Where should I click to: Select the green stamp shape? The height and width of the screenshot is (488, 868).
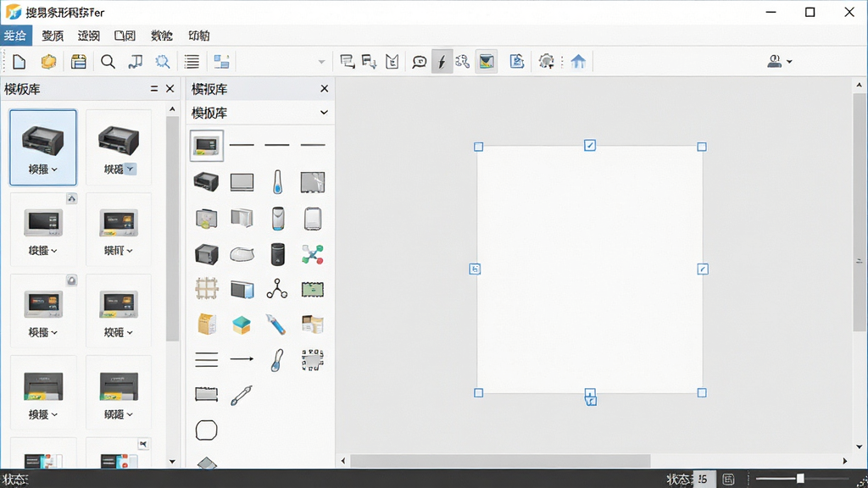[x=313, y=290]
